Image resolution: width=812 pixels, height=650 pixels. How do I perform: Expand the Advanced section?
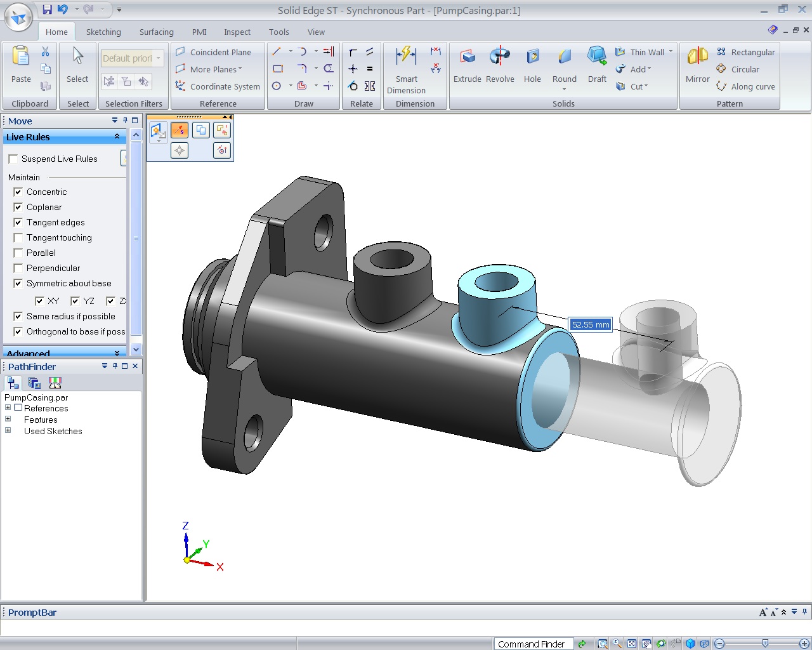point(117,353)
